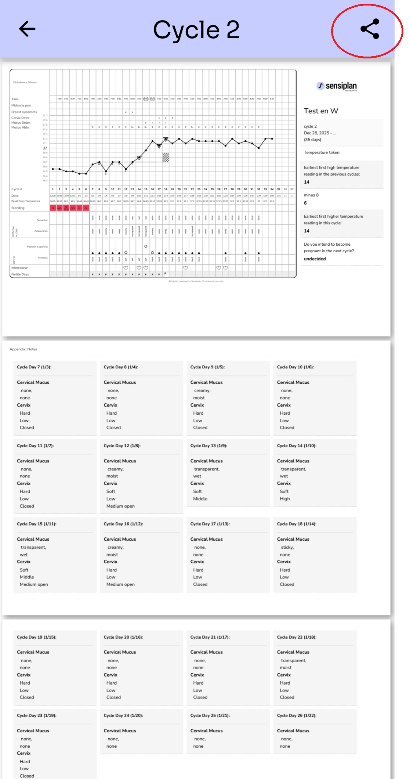Select the Cycle Day 8 note card
The width and height of the screenshot is (410, 779).
(142, 398)
